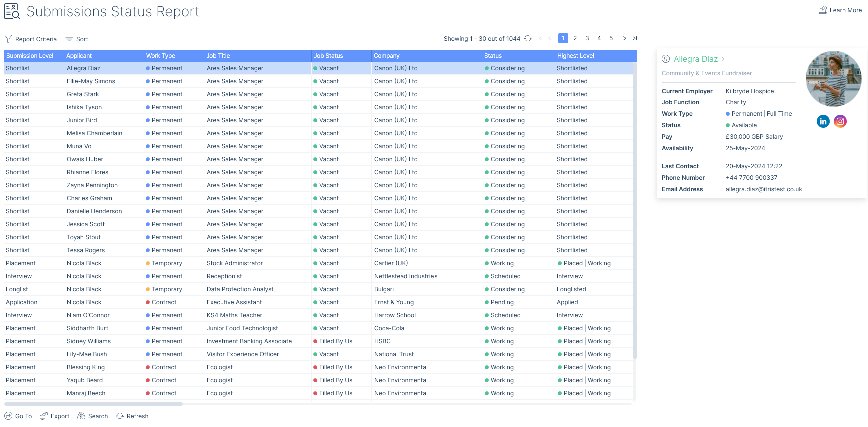Image resolution: width=868 pixels, height=427 pixels.
Task: Select the Muna Vo applicant cell
Action: click(104, 146)
